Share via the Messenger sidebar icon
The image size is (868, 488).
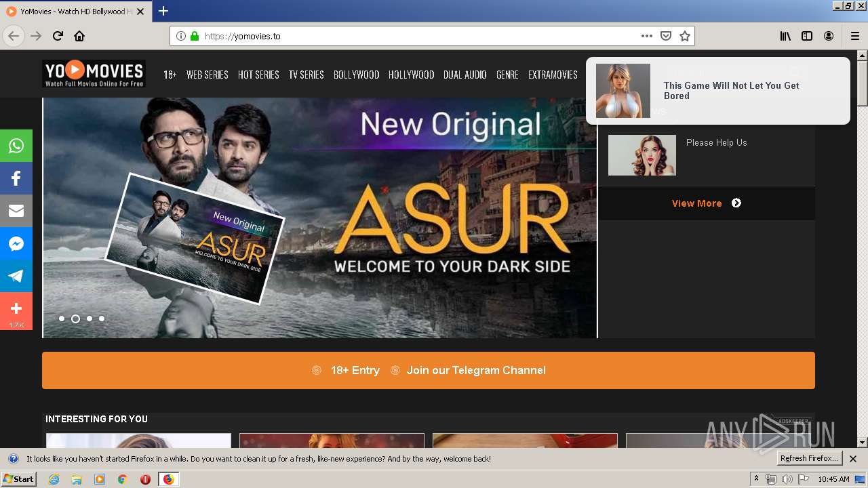[x=16, y=243]
